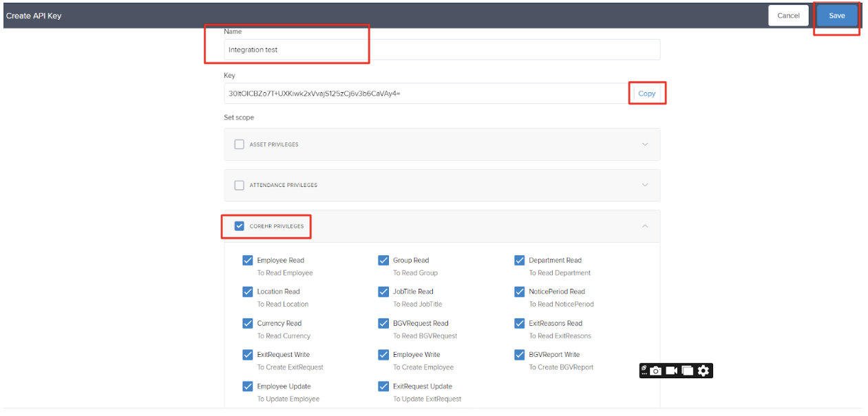This screenshot has height=416, width=868.
Task: Uncheck the Employee Read permission
Action: pos(248,261)
